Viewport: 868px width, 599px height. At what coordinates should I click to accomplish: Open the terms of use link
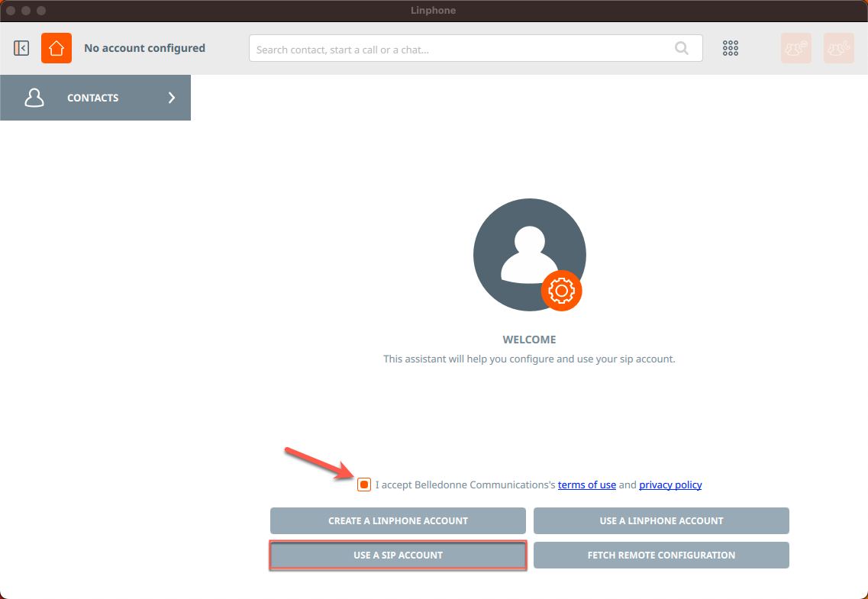click(586, 485)
